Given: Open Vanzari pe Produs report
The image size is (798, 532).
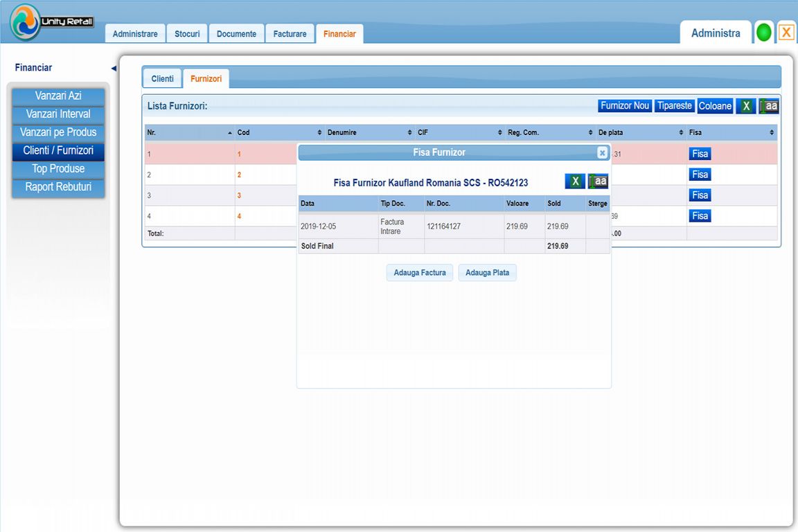Looking at the screenshot, I should [x=58, y=132].
